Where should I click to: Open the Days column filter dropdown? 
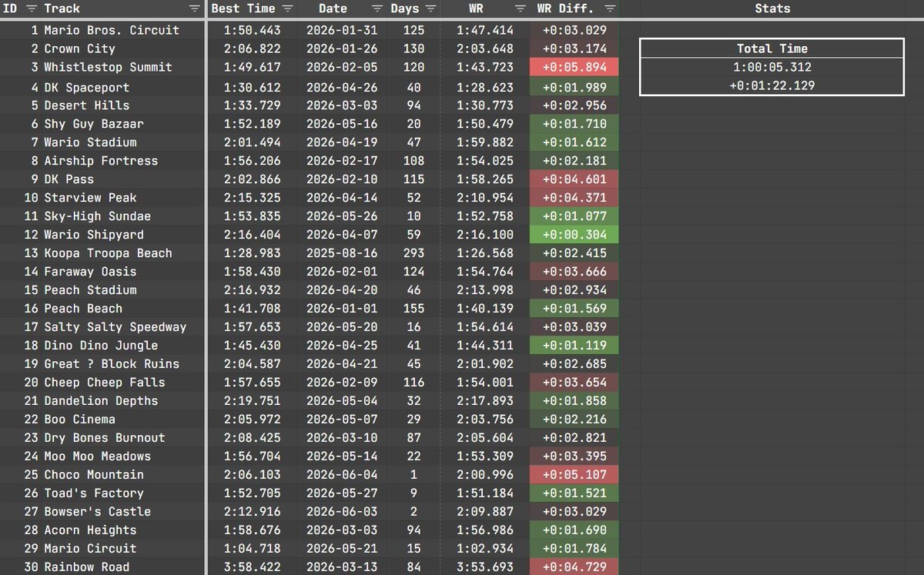(430, 9)
